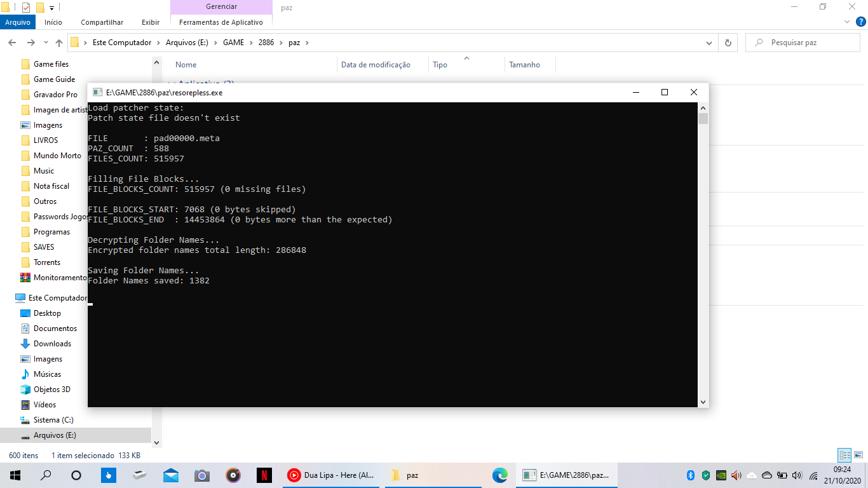Open the address bar history dropdown
Screen dimensions: 868x488
[709, 43]
